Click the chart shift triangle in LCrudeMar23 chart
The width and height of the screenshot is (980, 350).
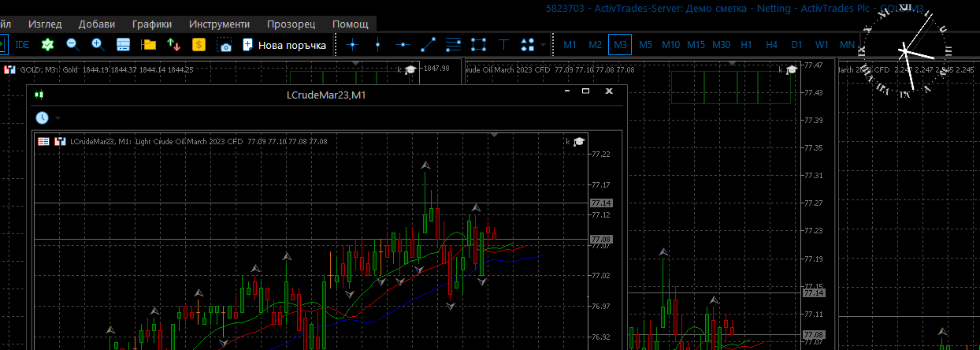coord(494,135)
